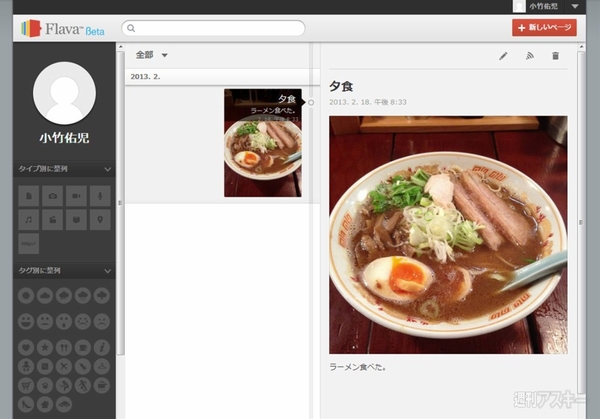Select the coffee cup tag

83,347
